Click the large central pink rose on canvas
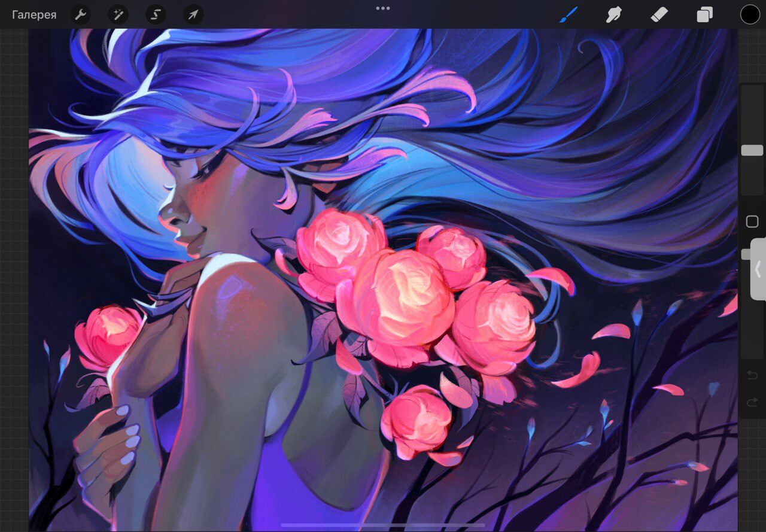This screenshot has width=766, height=532. (402, 297)
